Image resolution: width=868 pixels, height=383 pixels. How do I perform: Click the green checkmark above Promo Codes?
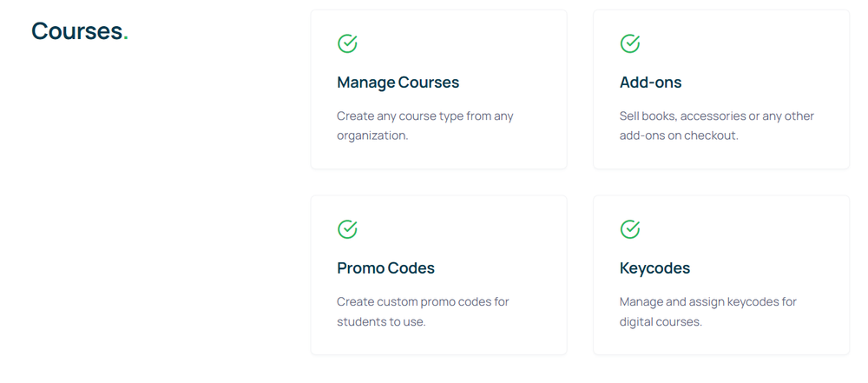click(347, 229)
